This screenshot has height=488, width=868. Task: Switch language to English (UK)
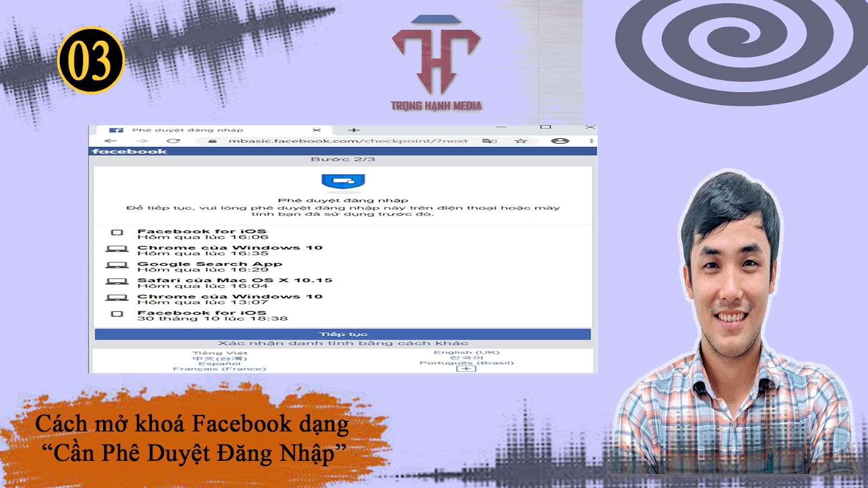[467, 352]
